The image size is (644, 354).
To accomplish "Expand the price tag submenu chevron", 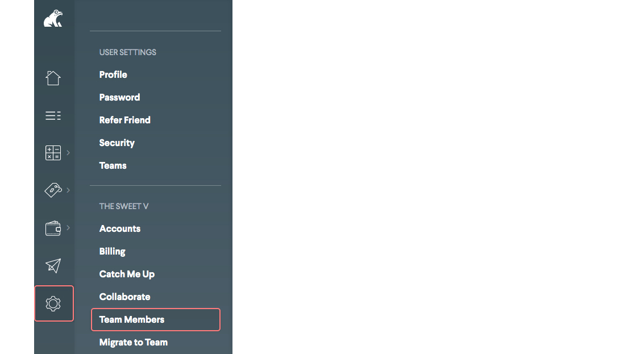I will click(68, 190).
